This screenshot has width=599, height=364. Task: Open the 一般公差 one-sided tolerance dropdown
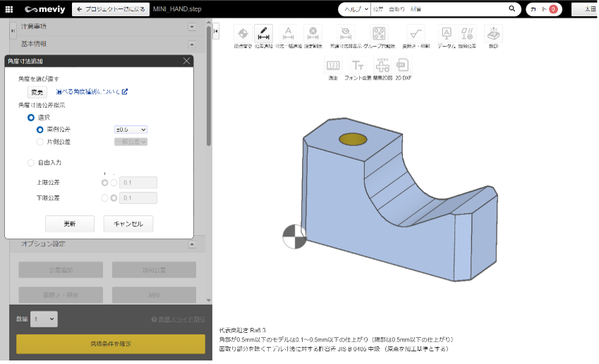tap(131, 142)
